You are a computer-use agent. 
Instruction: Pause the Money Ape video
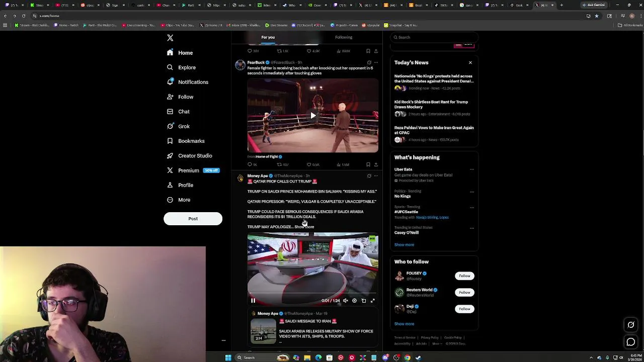pos(253,301)
